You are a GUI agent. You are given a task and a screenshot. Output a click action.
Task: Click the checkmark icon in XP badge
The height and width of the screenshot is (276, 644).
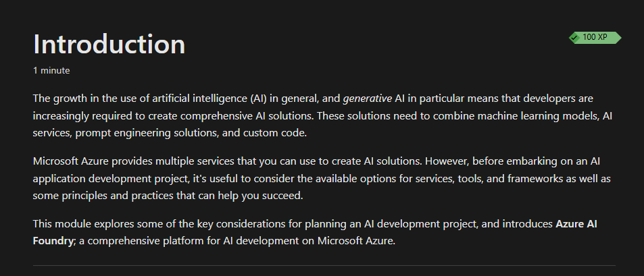576,38
